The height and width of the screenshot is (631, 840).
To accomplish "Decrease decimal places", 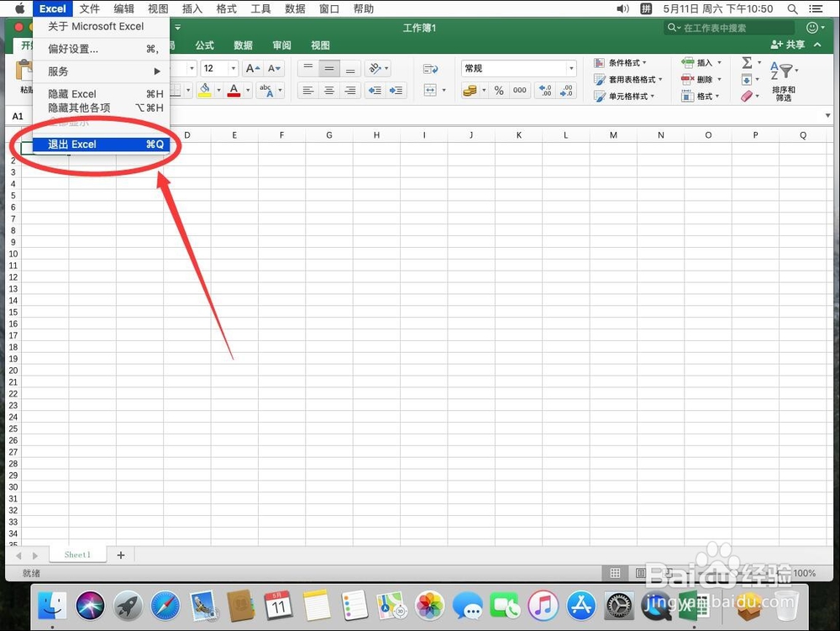I will tap(566, 90).
